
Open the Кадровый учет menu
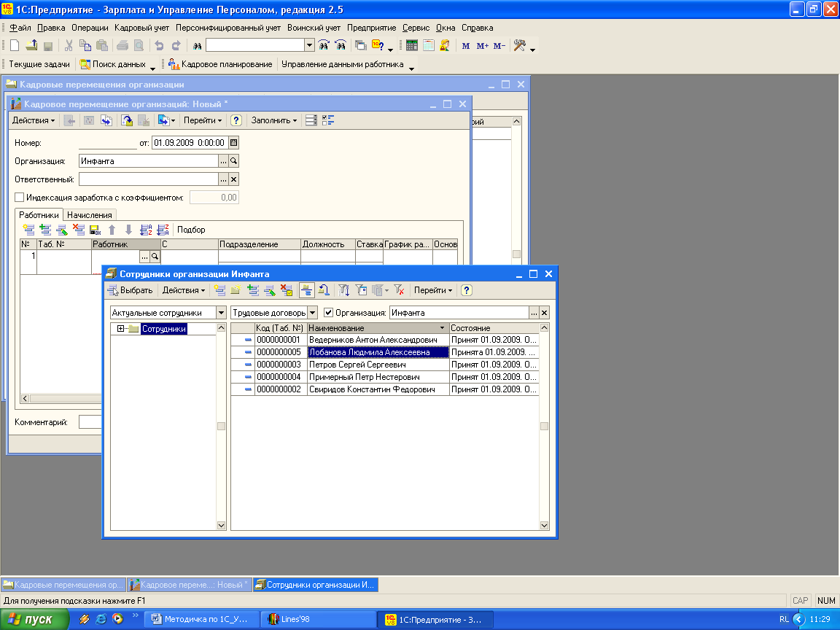[x=141, y=28]
